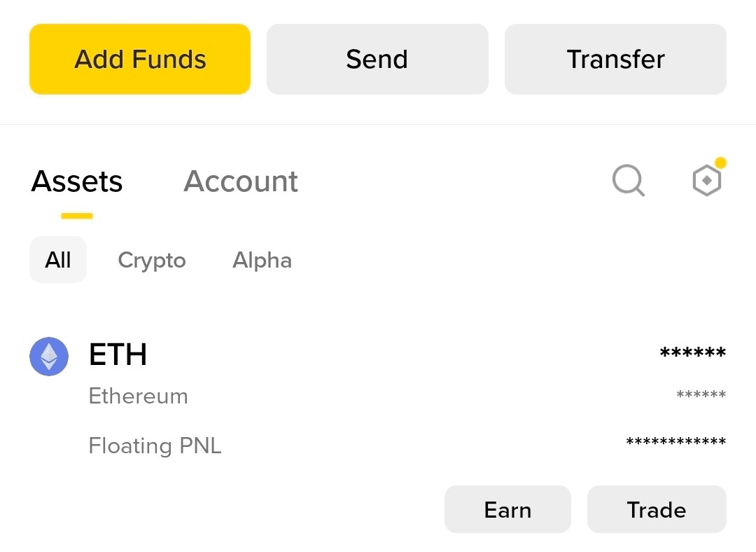This screenshot has height=552, width=756.
Task: Open the Send option
Action: (377, 59)
